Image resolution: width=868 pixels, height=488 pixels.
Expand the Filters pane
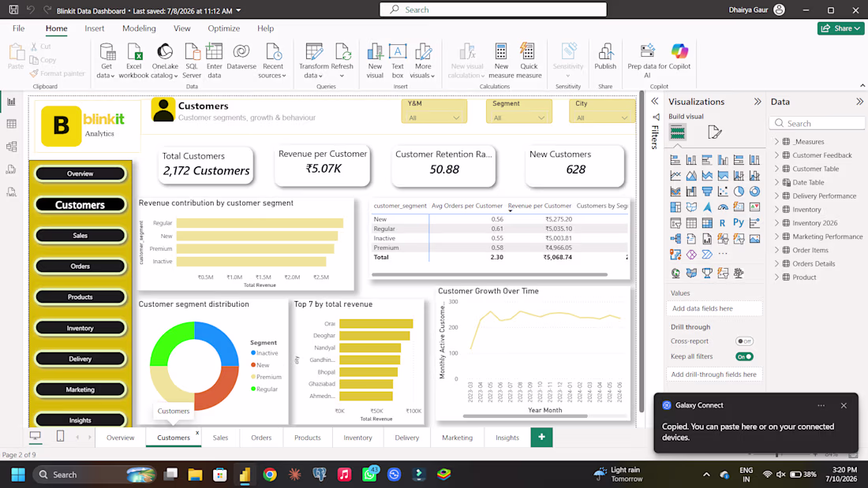655,101
